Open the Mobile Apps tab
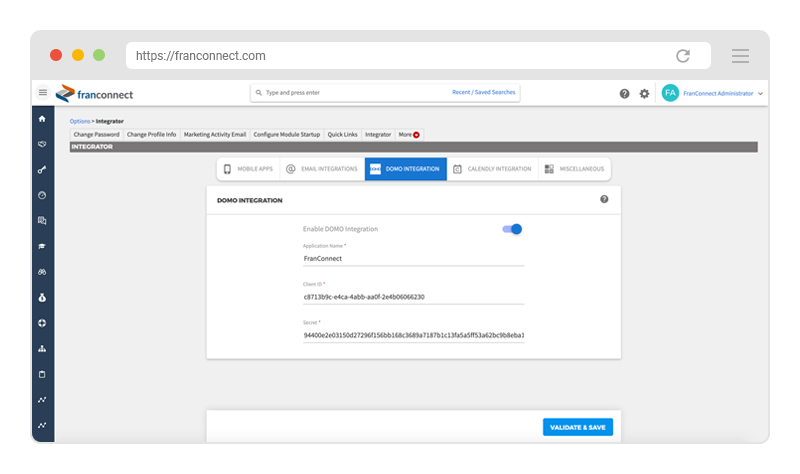This screenshot has height=474, width=800. click(x=247, y=169)
